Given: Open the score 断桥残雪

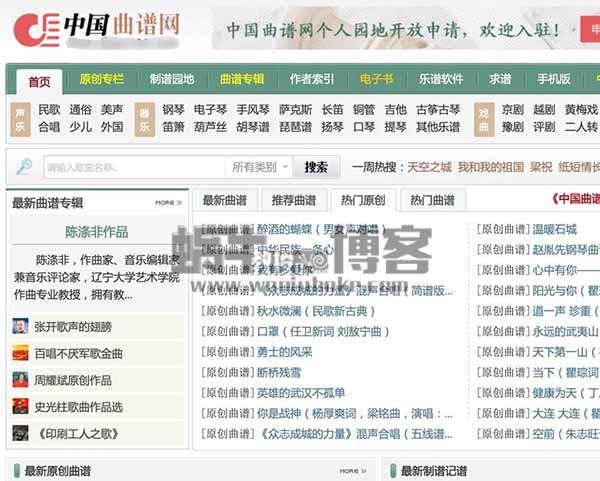Looking at the screenshot, I should point(279,372).
